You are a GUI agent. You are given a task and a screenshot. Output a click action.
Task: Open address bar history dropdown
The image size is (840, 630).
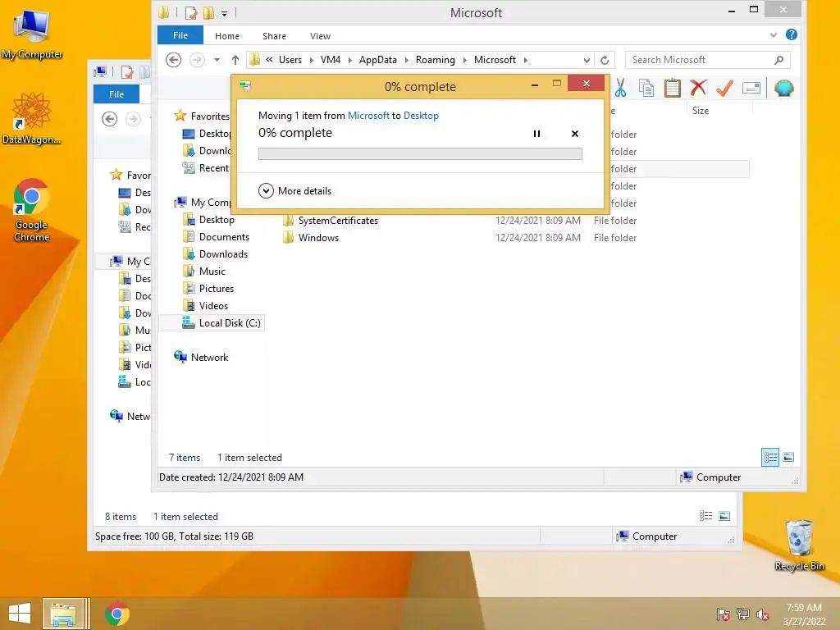[x=587, y=60]
